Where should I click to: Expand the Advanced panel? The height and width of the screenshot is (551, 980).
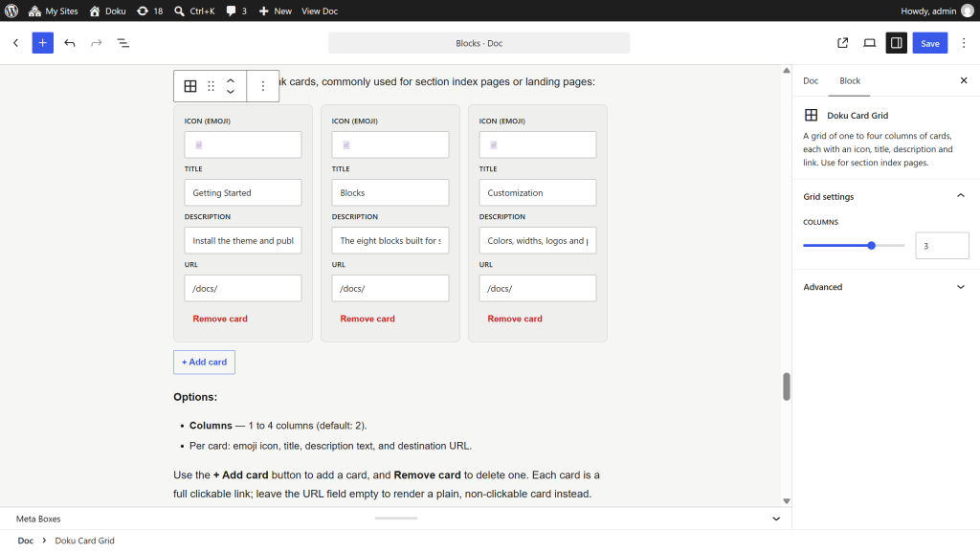pyautogui.click(x=885, y=287)
